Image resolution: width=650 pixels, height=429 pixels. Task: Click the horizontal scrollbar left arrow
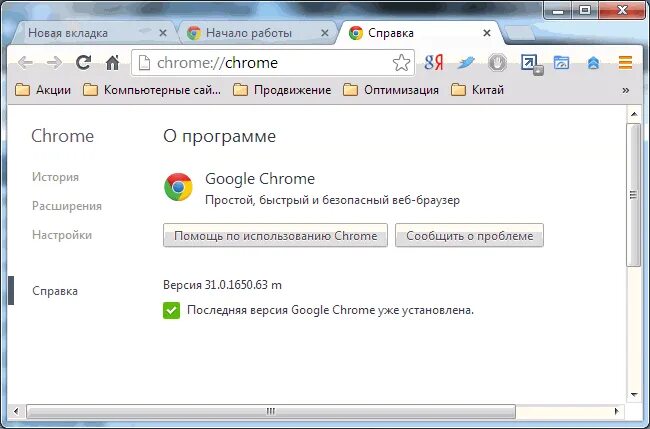click(x=16, y=412)
